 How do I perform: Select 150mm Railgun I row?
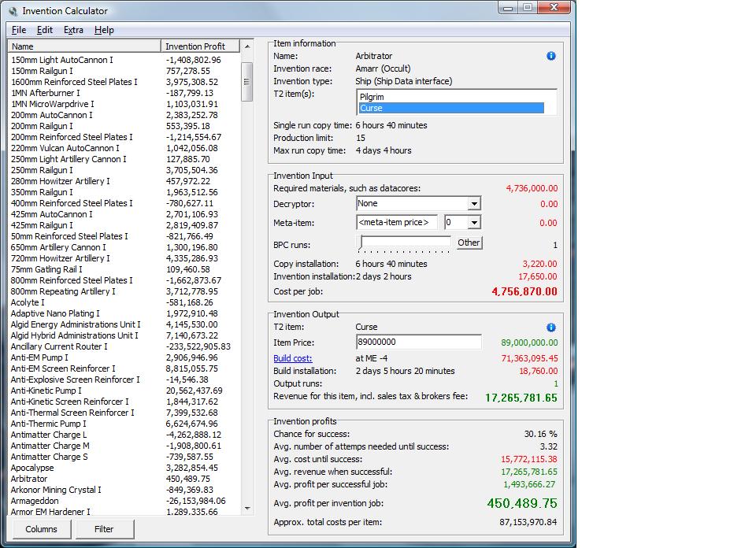coord(124,71)
